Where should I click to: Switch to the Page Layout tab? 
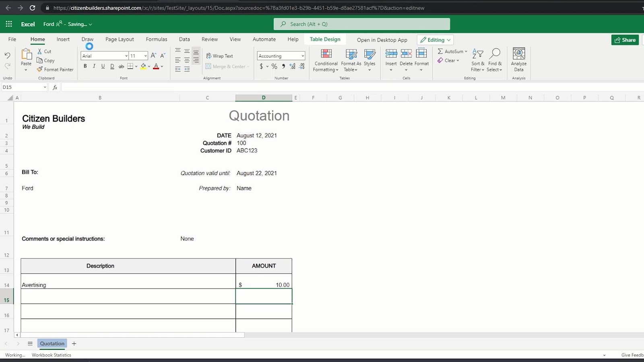tap(120, 39)
